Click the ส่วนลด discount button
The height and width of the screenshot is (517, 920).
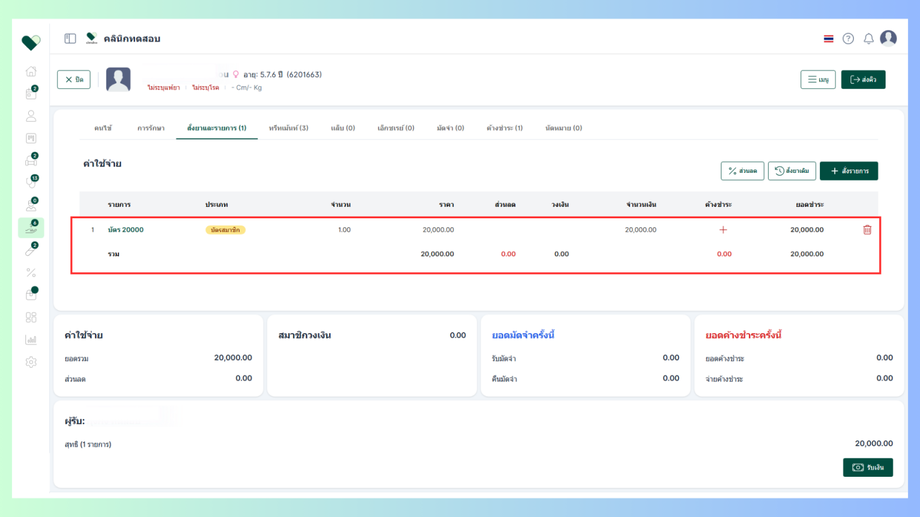[742, 171]
